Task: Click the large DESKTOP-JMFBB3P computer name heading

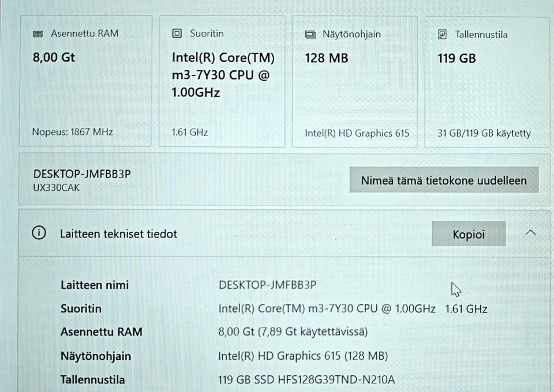Action: coord(82,174)
